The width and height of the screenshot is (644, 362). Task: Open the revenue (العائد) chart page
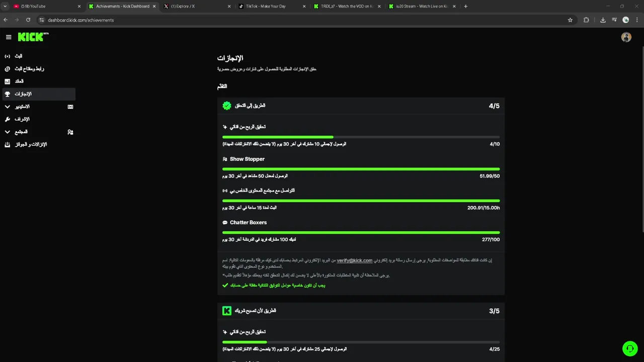pos(19,81)
